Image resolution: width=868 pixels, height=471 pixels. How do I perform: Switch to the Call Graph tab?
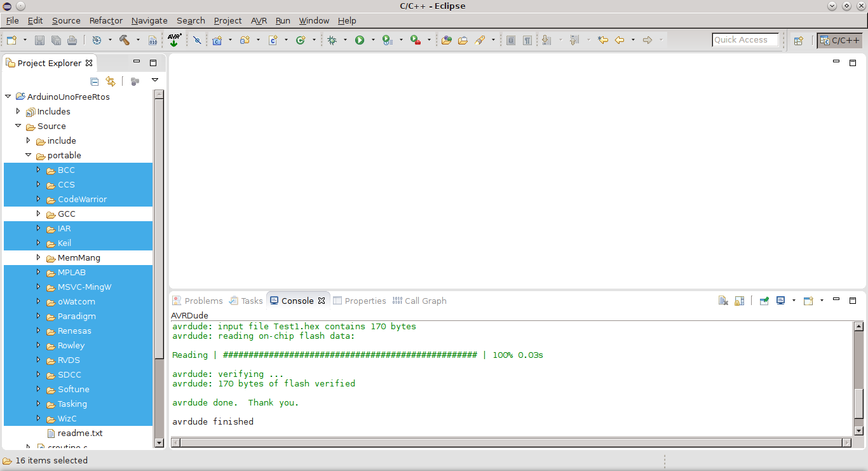[419, 301]
